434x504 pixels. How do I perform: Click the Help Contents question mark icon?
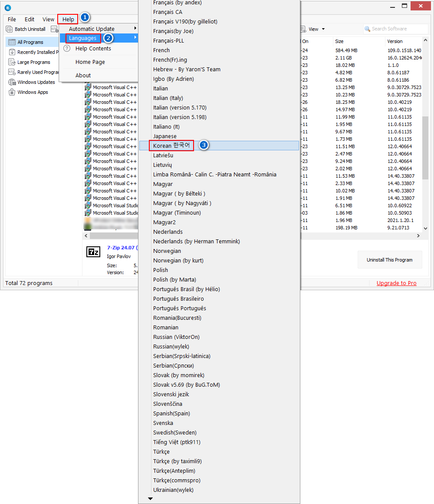click(x=67, y=49)
